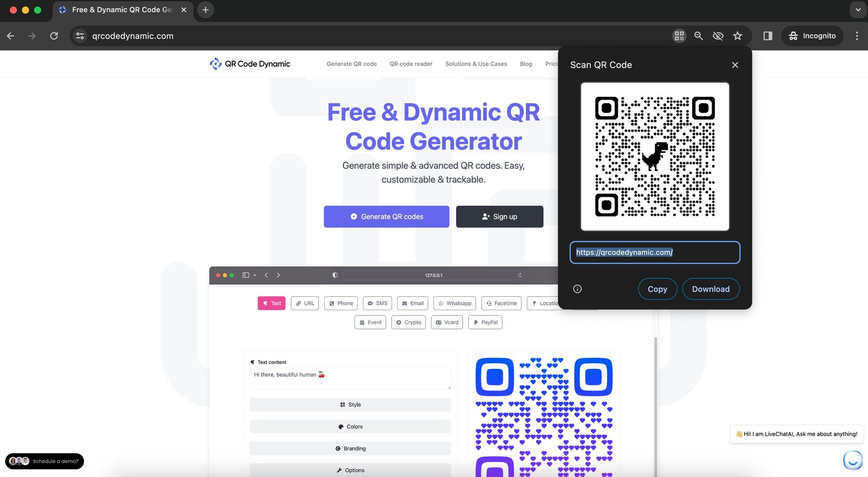Select the Vcard QR code type
Screen dimensions: 868x477
[x=447, y=322]
